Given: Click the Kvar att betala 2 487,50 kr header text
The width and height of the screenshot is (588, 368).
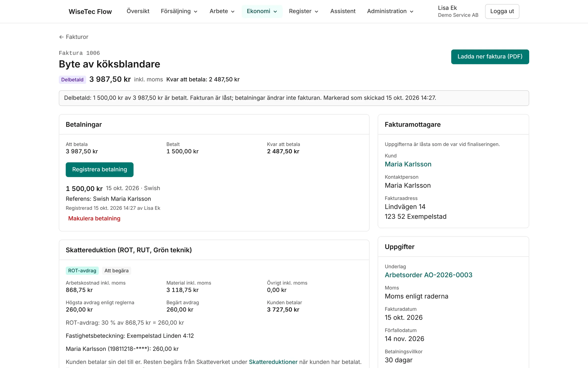Looking at the screenshot, I should (203, 79).
